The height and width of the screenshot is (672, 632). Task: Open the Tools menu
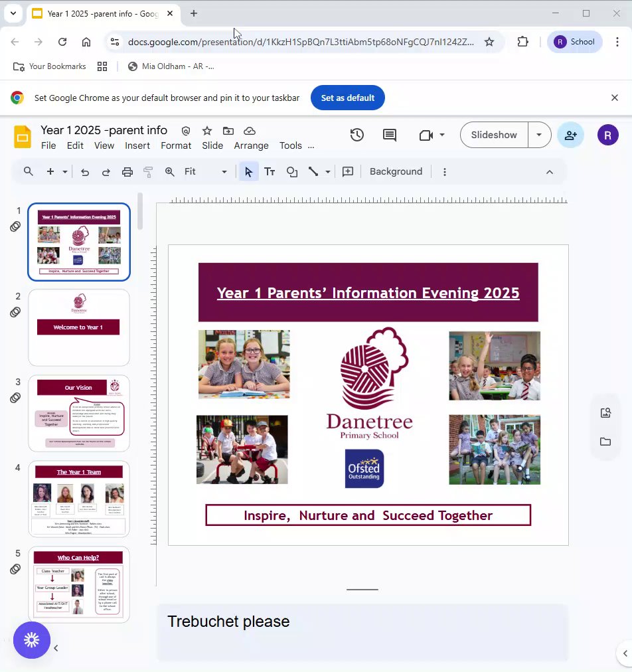[291, 145]
